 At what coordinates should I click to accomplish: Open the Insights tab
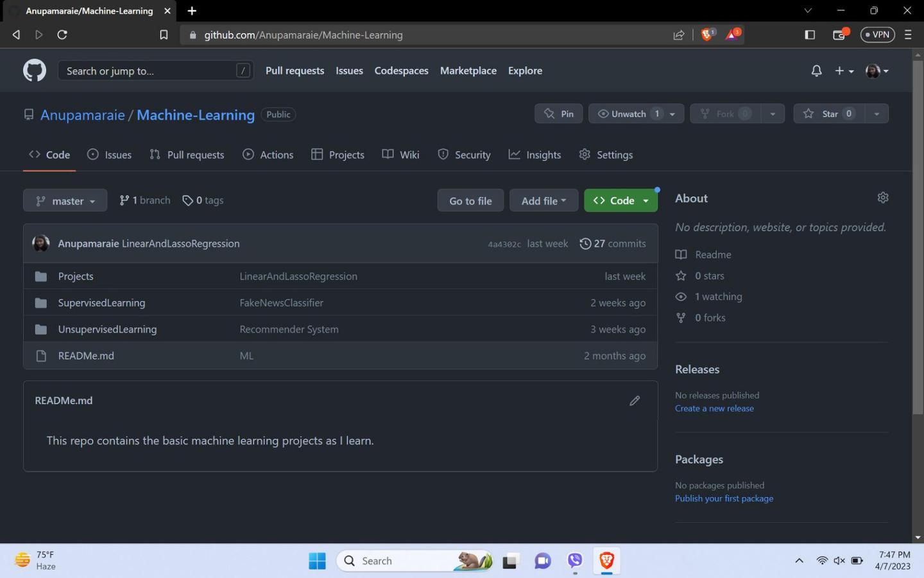point(535,155)
